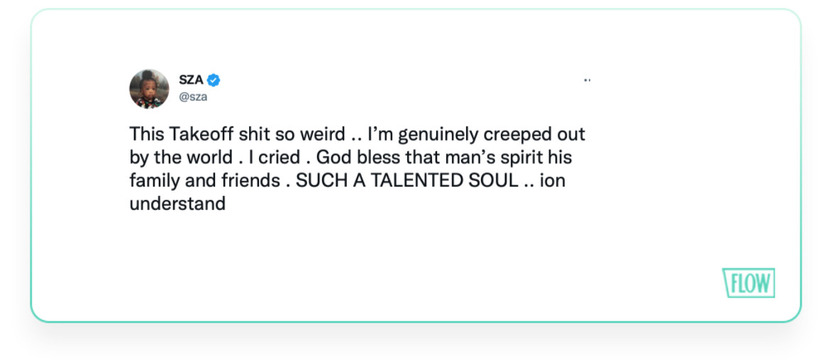Click the word world in tweet text
830x362 pixels.
pyautogui.click(x=209, y=157)
